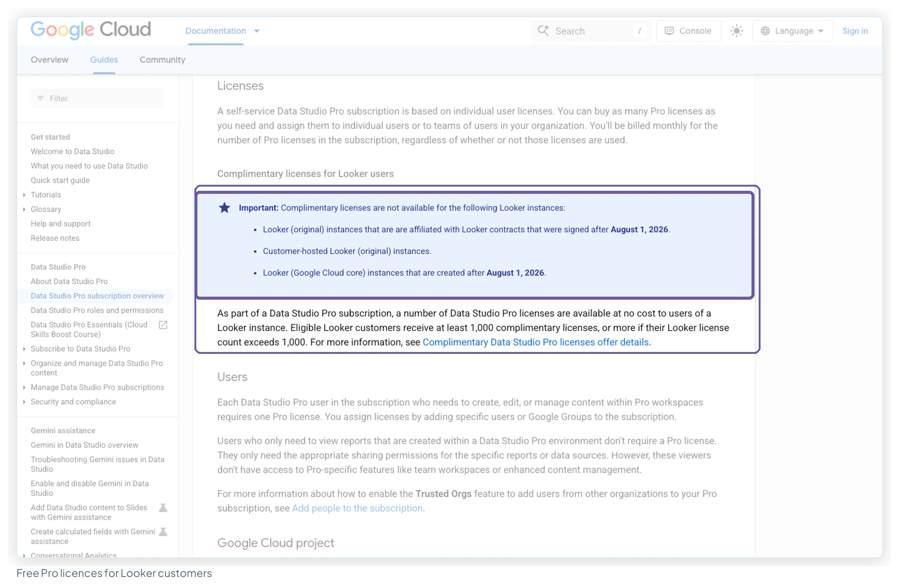Open Complimentary Data Studio Pro licenses offer details
Viewport: 899px width, 588px height.
point(535,342)
